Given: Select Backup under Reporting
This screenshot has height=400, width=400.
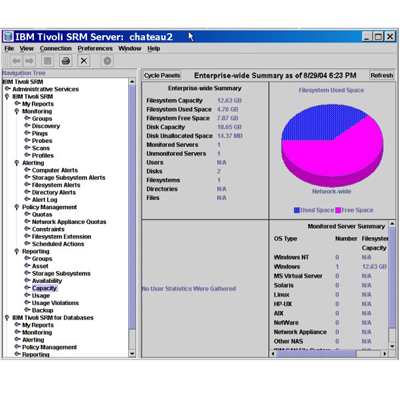Looking at the screenshot, I should click(x=42, y=310).
